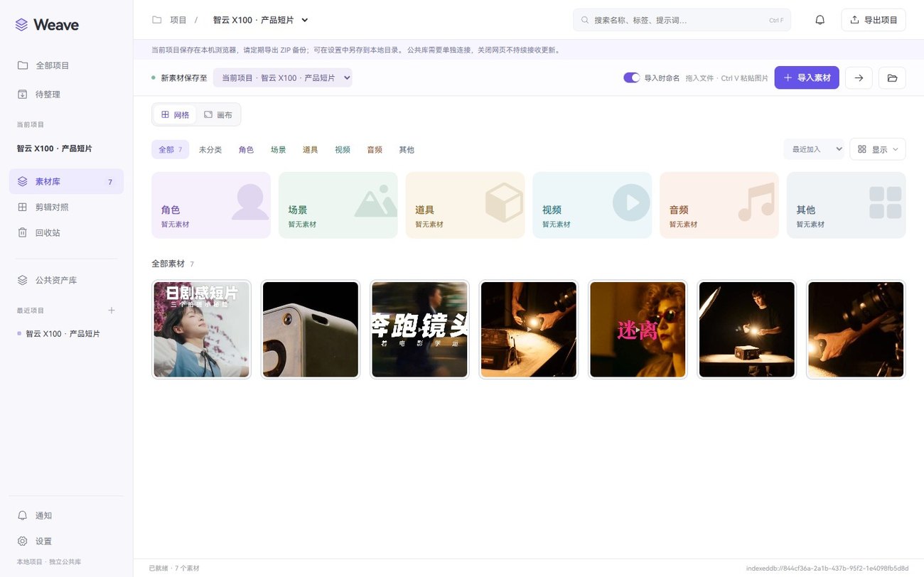Select the 角色 filter tab
Viewport: 924px width, 577px height.
[246, 150]
